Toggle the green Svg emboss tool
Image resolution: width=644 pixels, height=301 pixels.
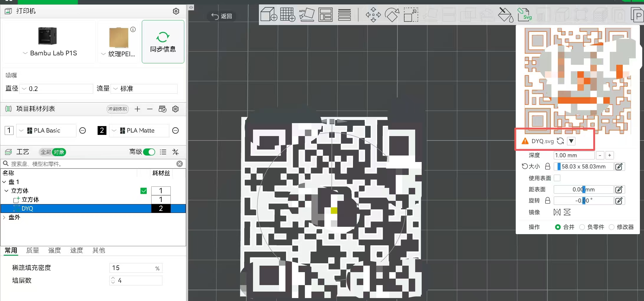click(x=525, y=14)
